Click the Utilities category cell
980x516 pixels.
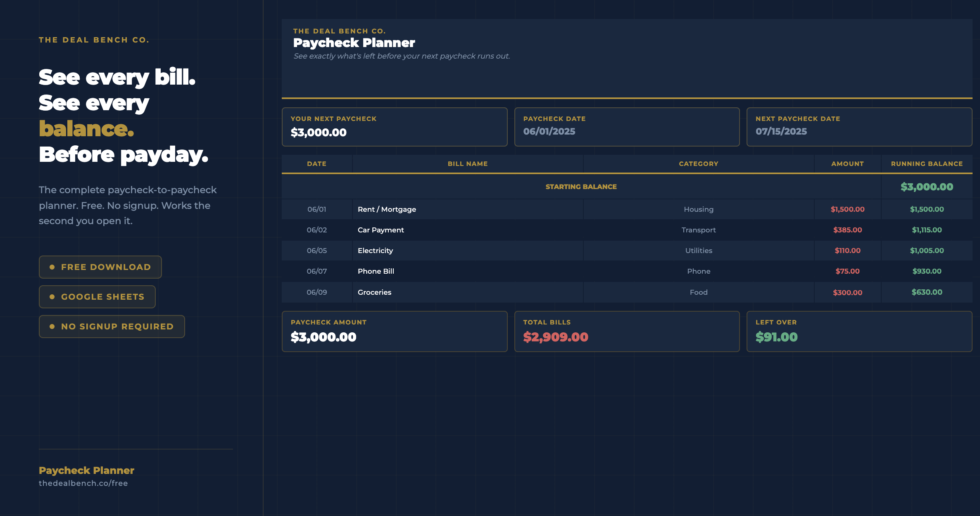point(699,251)
